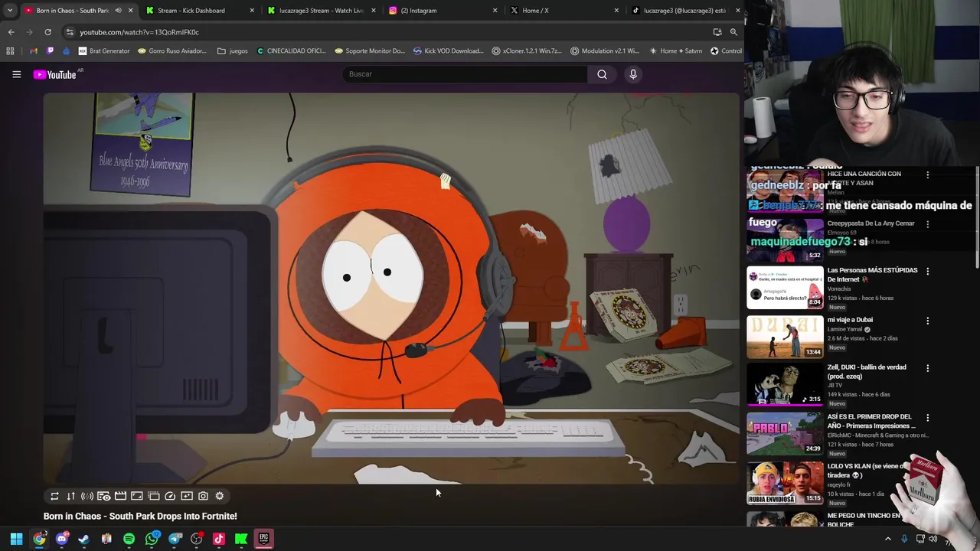
Task: Click the video title Born in Chaos
Action: coord(140,517)
